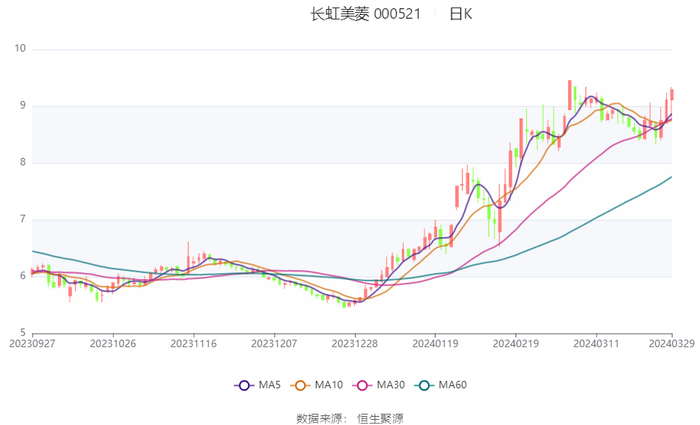
Task: Click x-axis date label 20231207
Action: (x=274, y=343)
